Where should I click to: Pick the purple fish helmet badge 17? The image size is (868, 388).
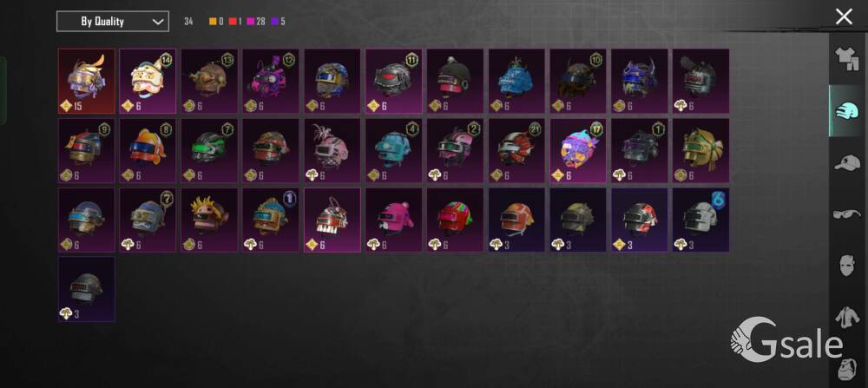click(578, 150)
